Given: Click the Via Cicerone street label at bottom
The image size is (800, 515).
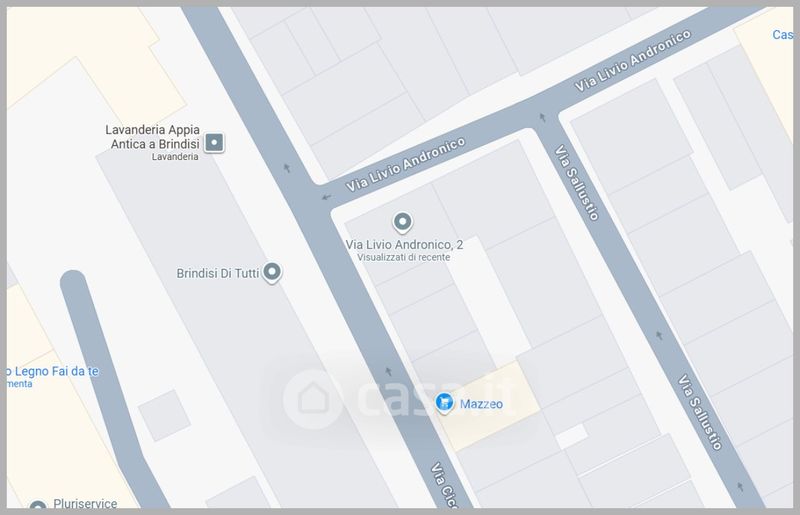Looking at the screenshot, I should [445, 485].
